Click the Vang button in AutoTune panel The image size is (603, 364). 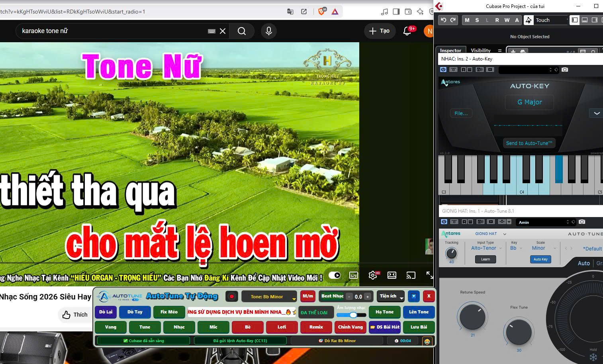click(111, 327)
